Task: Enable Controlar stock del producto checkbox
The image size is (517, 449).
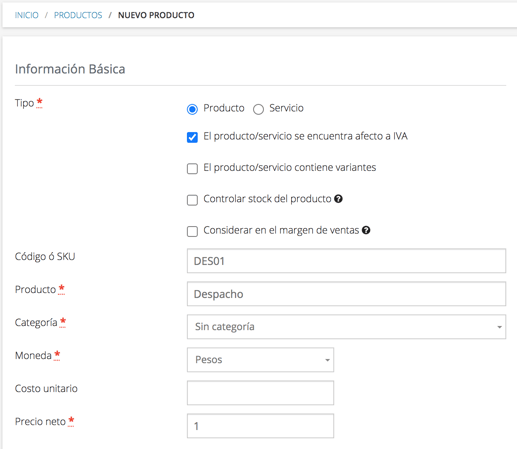Action: coord(192,200)
